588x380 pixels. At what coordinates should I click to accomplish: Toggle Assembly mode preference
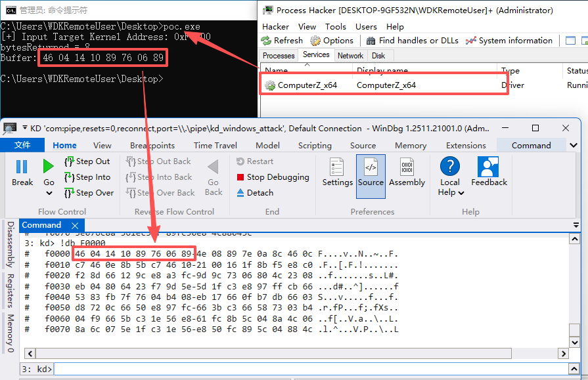(x=407, y=173)
